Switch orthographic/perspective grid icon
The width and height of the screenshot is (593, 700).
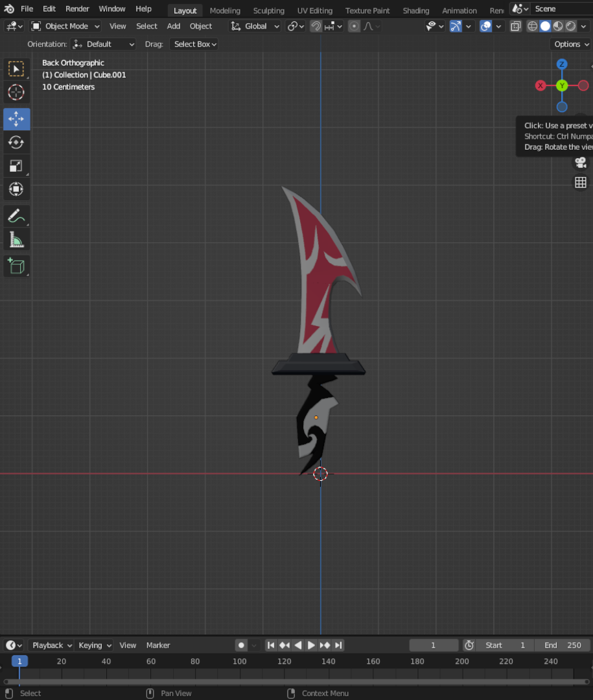(x=581, y=183)
